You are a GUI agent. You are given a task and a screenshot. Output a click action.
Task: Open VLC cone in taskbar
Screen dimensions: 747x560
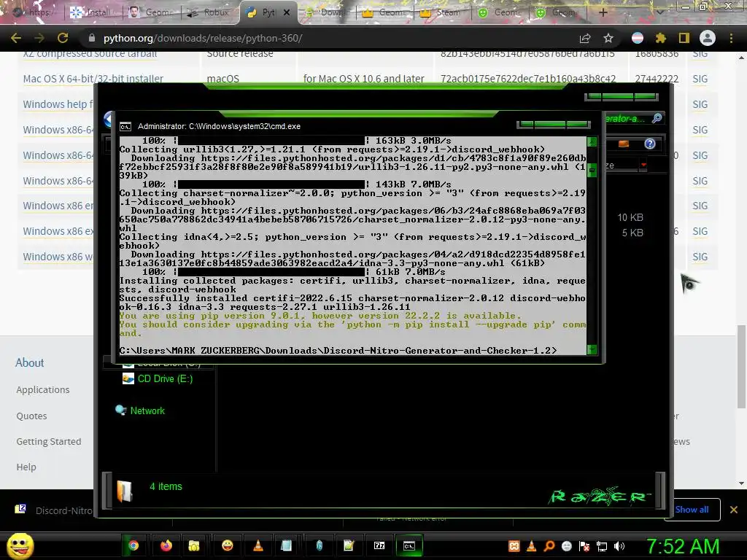[258, 545]
